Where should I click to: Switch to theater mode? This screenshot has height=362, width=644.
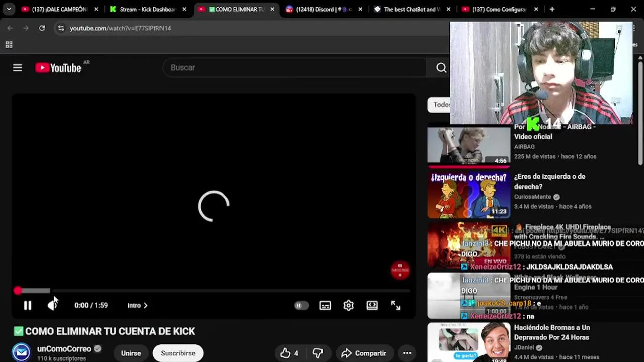coord(372,305)
